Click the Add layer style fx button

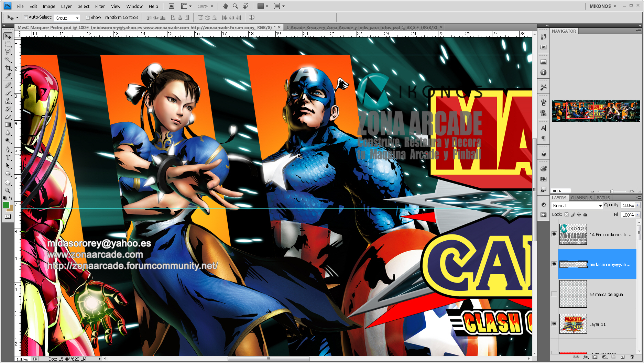[x=586, y=357]
